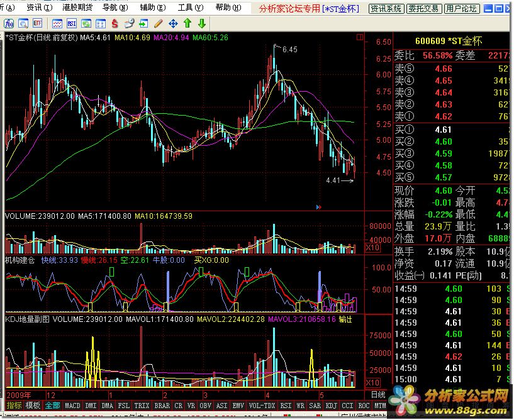
Task: Click the MA5:4.61 label on chart
Action: pyautogui.click(x=96, y=38)
